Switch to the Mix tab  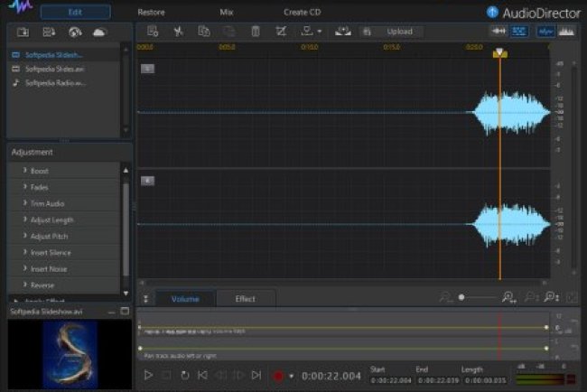[x=226, y=13]
